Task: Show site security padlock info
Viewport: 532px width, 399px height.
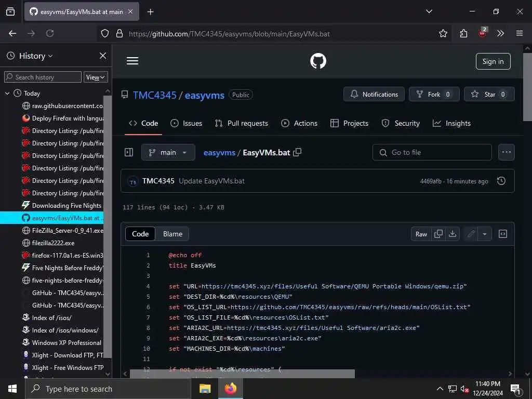Action: click(x=119, y=33)
